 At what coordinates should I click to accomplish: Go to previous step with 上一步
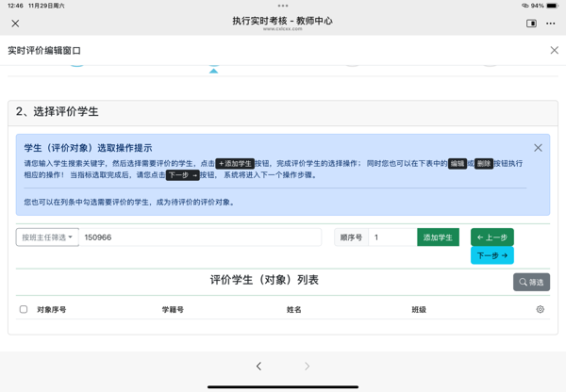tap(491, 237)
